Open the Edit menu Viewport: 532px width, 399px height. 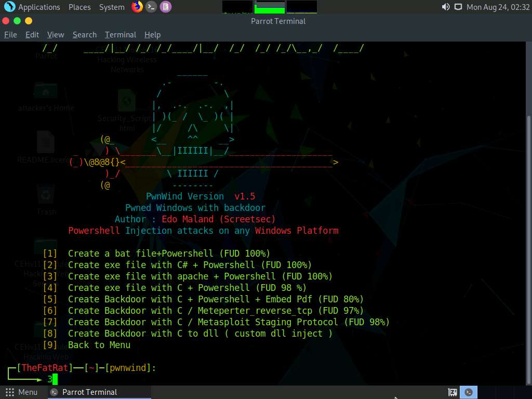tap(32, 35)
